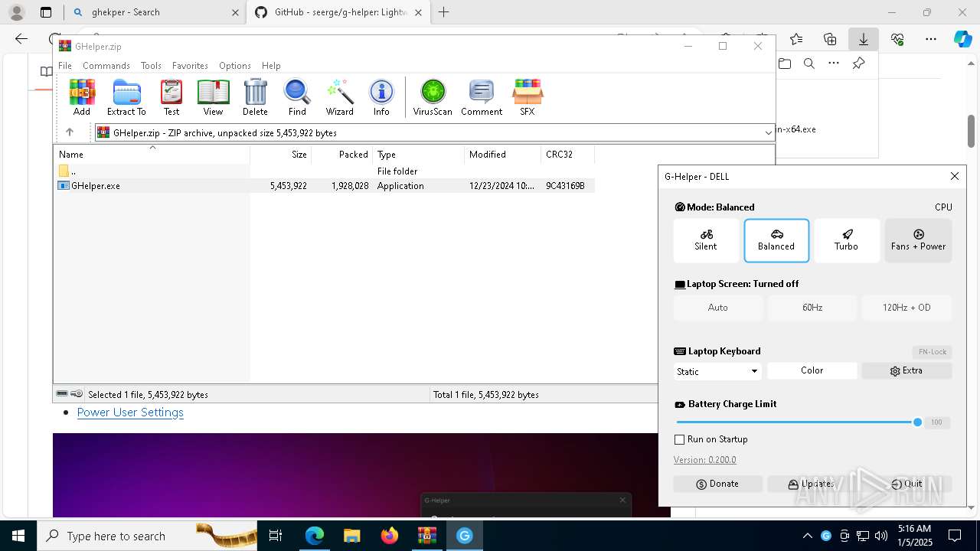Screen dimensions: 980x551
Task: Start VirusScan on the archive
Action: tap(433, 97)
